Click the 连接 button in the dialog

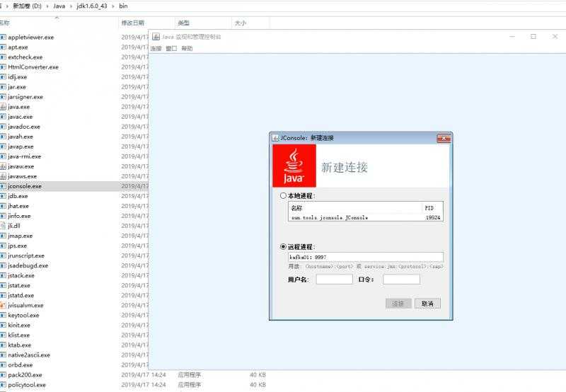click(398, 304)
